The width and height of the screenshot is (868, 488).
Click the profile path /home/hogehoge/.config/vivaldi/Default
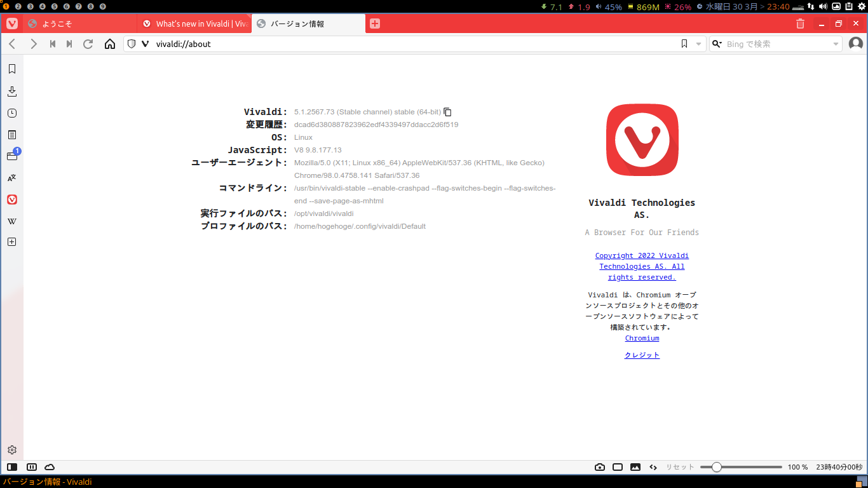coord(360,226)
